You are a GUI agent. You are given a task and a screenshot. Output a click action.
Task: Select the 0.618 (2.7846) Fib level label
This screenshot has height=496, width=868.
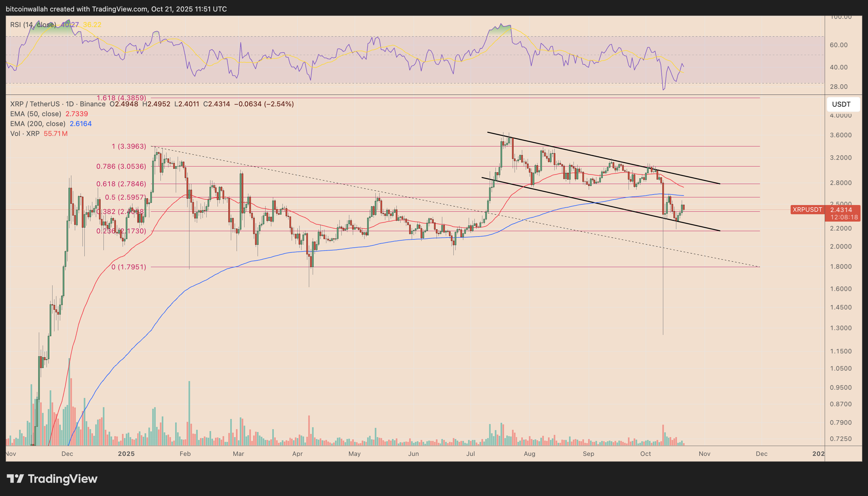click(x=121, y=184)
